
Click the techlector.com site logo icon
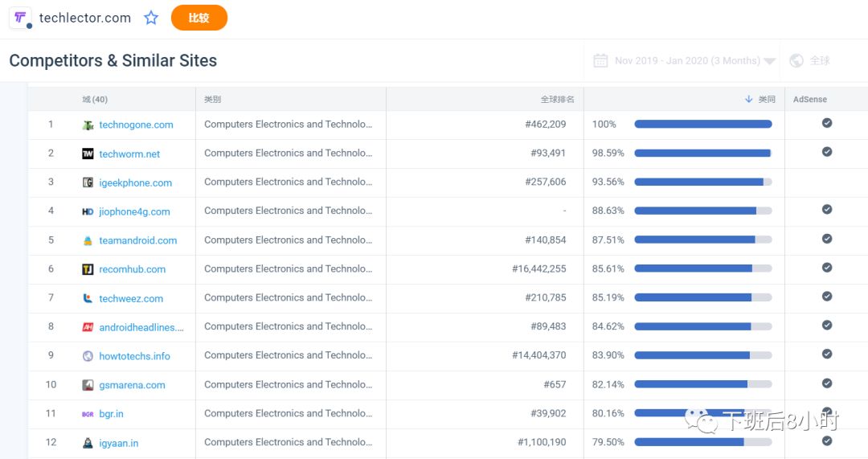coord(20,18)
